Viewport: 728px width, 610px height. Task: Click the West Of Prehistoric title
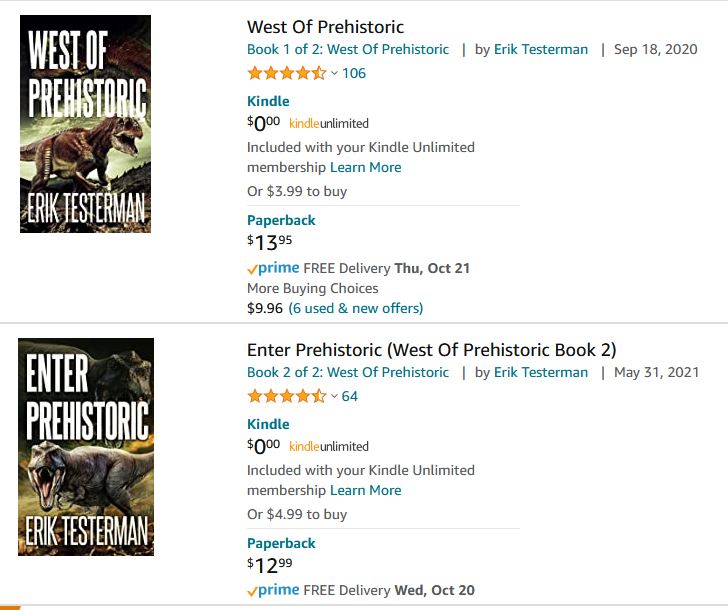coord(325,27)
